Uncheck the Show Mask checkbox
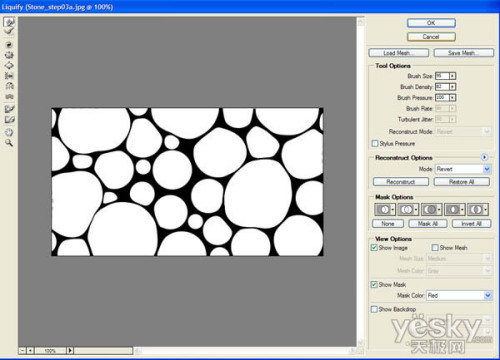Viewport: 500px width, 360px height. [x=374, y=284]
